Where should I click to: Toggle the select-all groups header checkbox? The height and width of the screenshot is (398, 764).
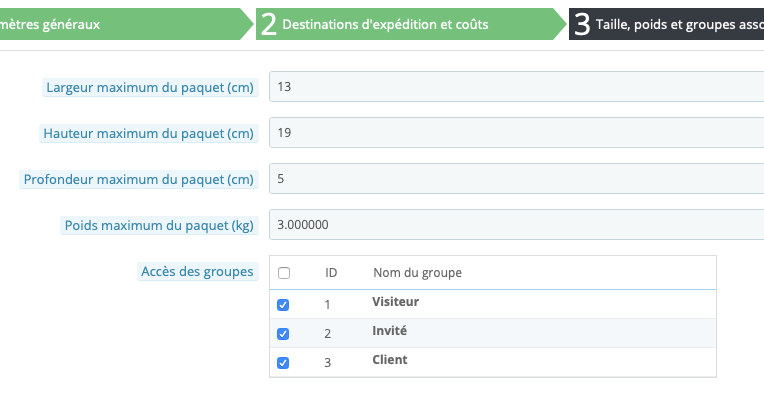(284, 273)
